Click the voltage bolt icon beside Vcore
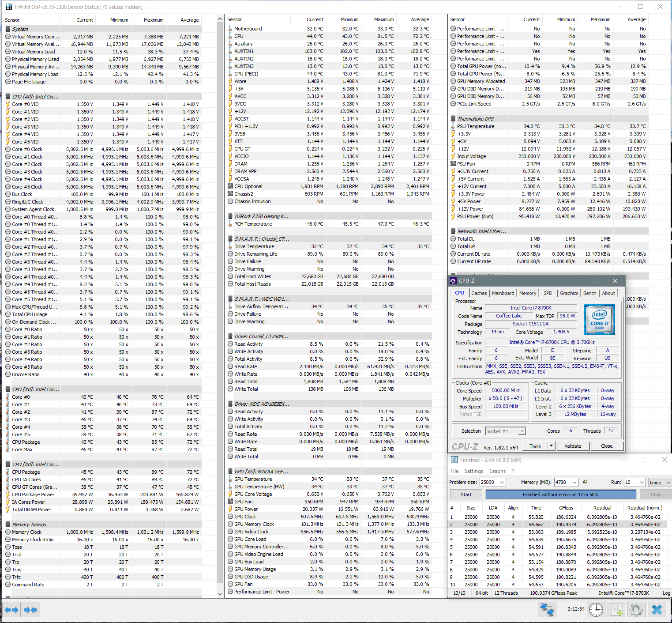This screenshot has height=623, width=672. click(230, 81)
